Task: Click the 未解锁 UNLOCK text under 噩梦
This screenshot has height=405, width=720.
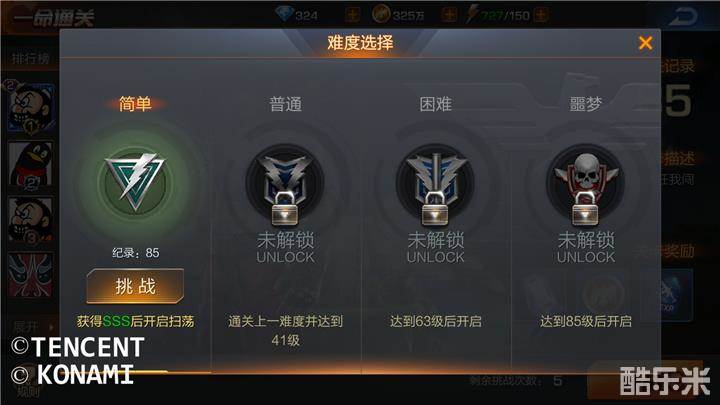Action: tap(585, 248)
